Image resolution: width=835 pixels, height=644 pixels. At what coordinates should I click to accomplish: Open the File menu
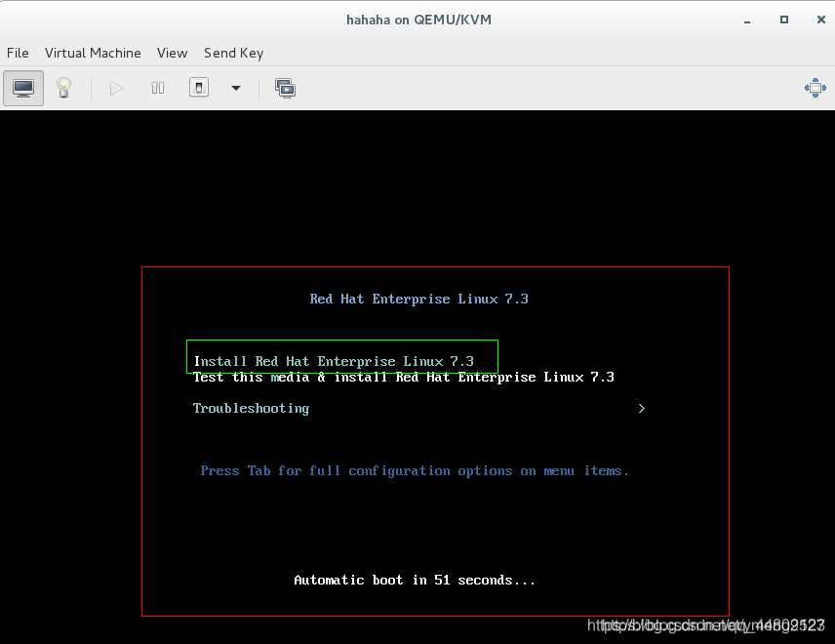point(18,54)
